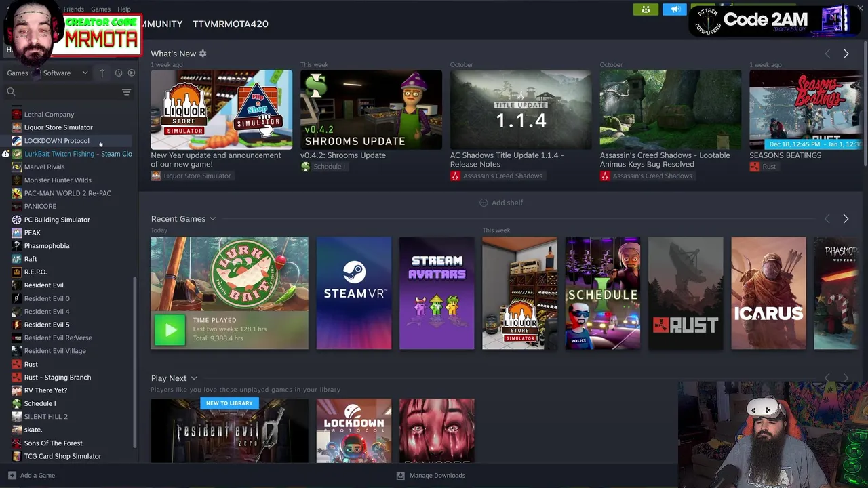Viewport: 868px width, 488px height.
Task: Select SILENT HILL 2 in list
Action: click(45, 417)
